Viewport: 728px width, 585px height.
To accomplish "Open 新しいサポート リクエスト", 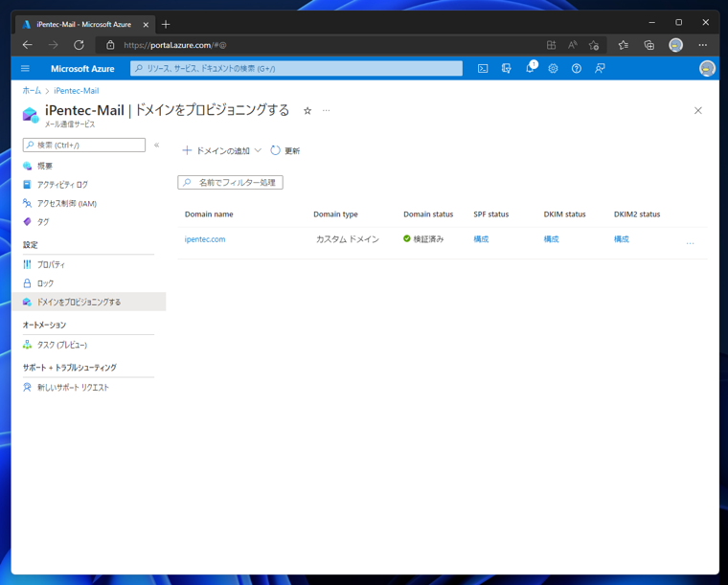I will (x=73, y=388).
